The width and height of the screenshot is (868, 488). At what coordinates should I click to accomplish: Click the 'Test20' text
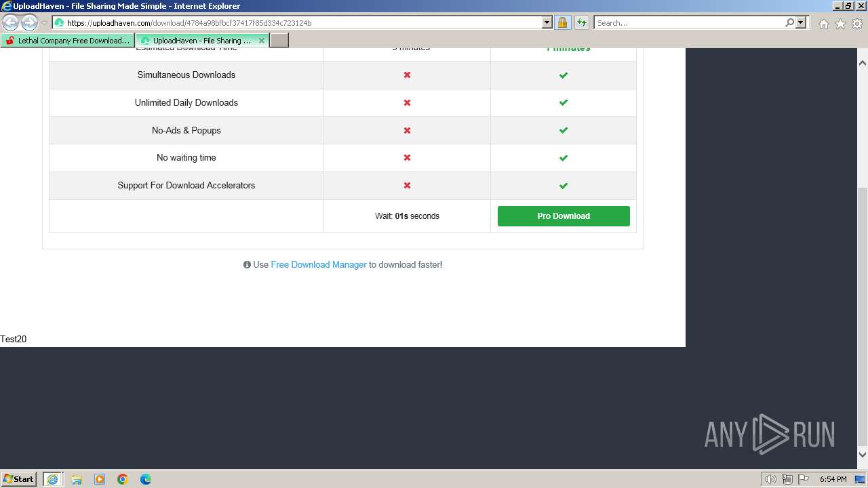(x=14, y=339)
